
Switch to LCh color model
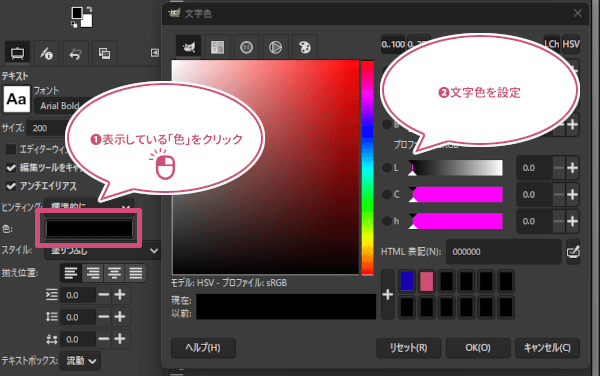coord(551,44)
